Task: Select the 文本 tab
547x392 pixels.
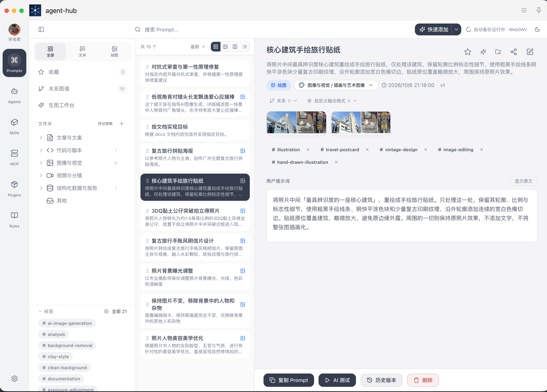Action: (82, 52)
